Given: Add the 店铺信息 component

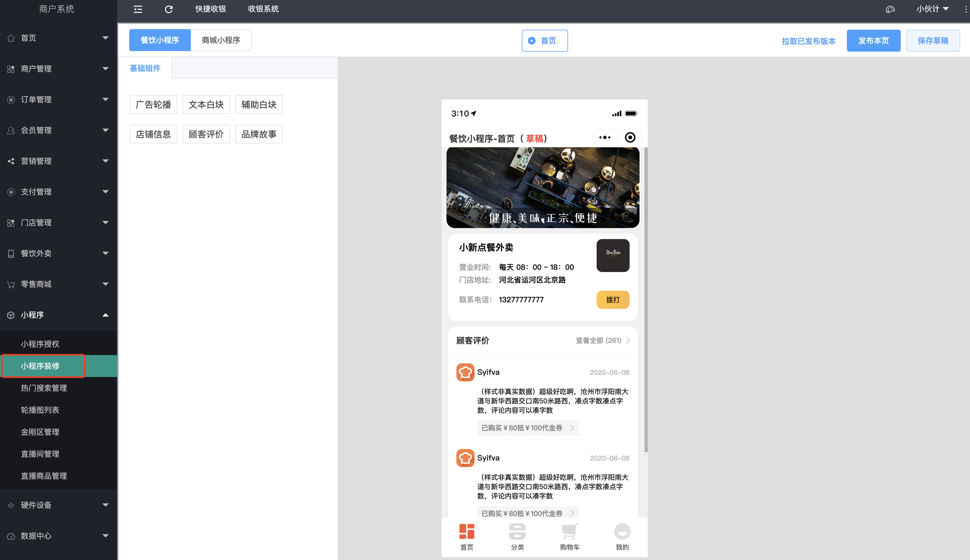Looking at the screenshot, I should click(x=153, y=134).
